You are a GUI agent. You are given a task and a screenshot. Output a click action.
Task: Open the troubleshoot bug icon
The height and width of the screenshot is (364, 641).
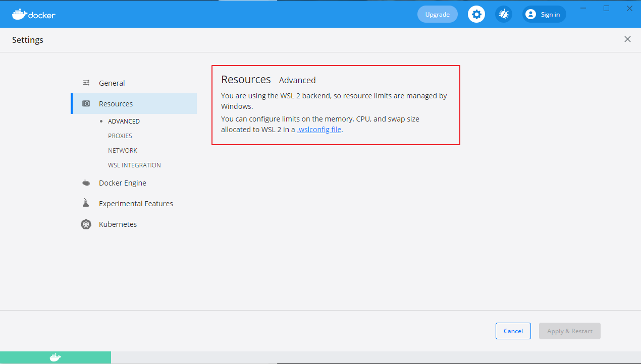coord(503,14)
